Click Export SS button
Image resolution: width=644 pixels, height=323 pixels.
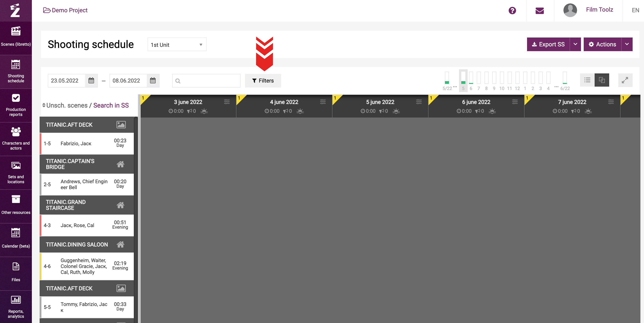548,44
